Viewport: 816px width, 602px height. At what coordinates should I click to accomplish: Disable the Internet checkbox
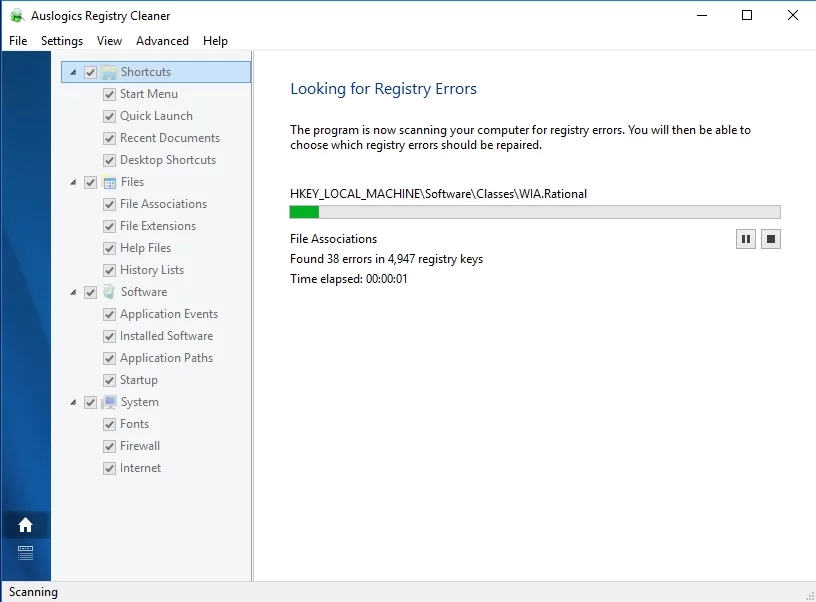pyautogui.click(x=109, y=468)
